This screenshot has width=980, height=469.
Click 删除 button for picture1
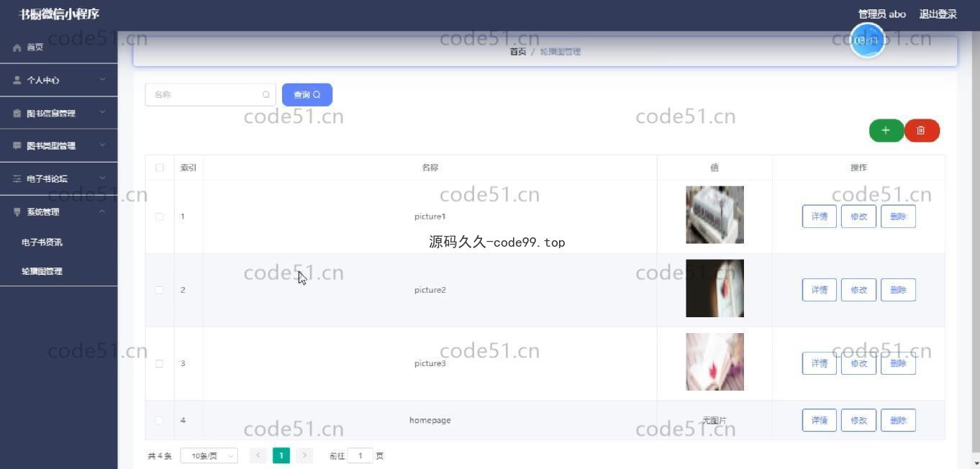[898, 217]
